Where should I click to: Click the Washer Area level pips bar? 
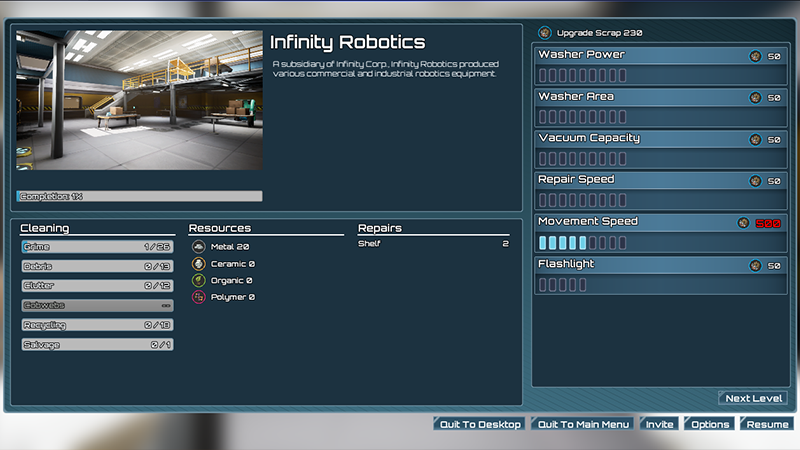point(582,117)
